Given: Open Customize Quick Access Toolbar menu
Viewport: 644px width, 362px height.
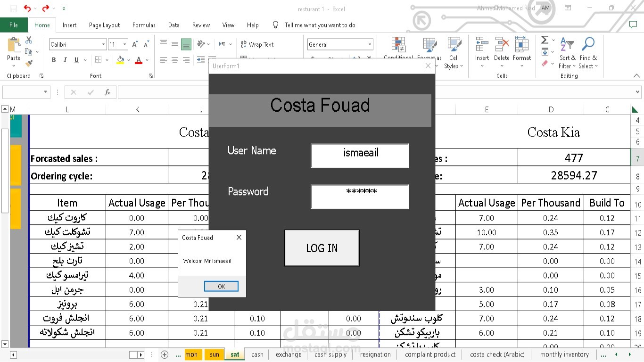Looking at the screenshot, I should (x=64, y=8).
